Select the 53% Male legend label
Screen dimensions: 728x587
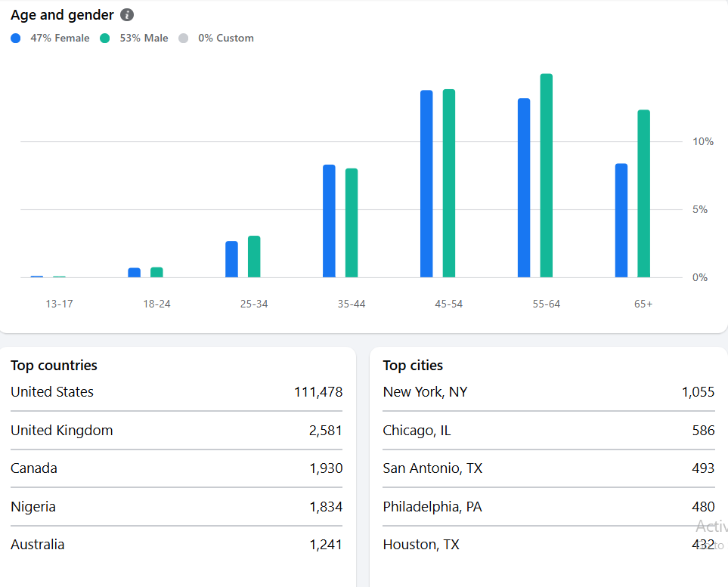pos(144,38)
